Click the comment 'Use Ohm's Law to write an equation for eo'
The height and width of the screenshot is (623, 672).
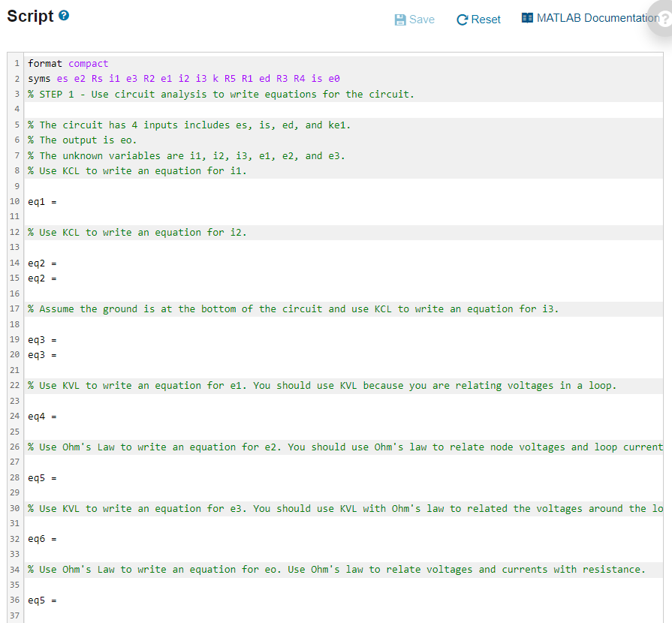coord(337,570)
